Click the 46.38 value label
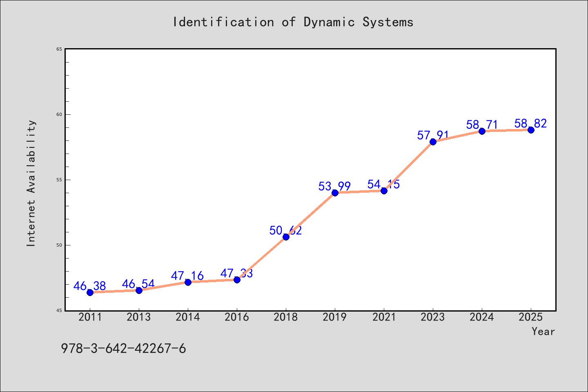This screenshot has width=588, height=392. tap(90, 286)
